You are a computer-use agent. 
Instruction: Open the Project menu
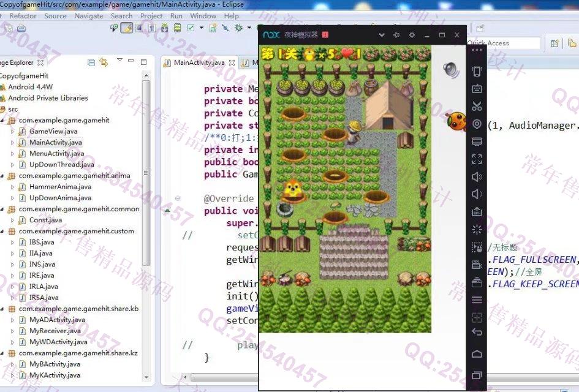(151, 16)
